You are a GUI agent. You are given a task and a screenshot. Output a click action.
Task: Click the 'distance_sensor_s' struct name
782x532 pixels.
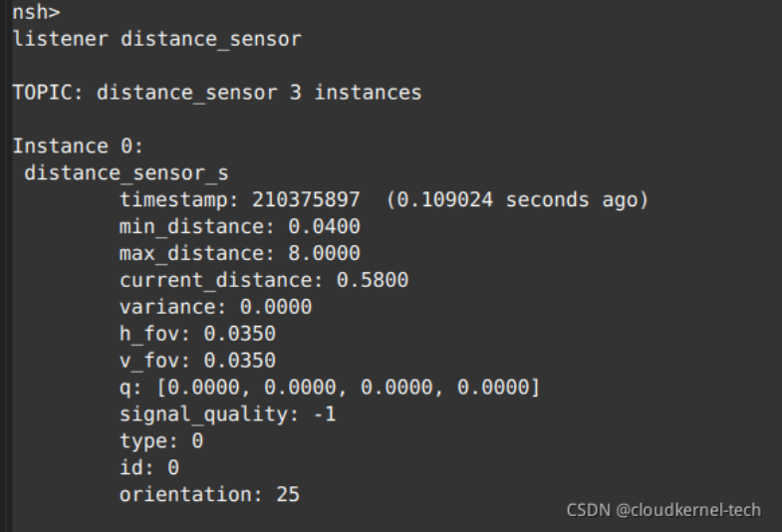pos(127,173)
